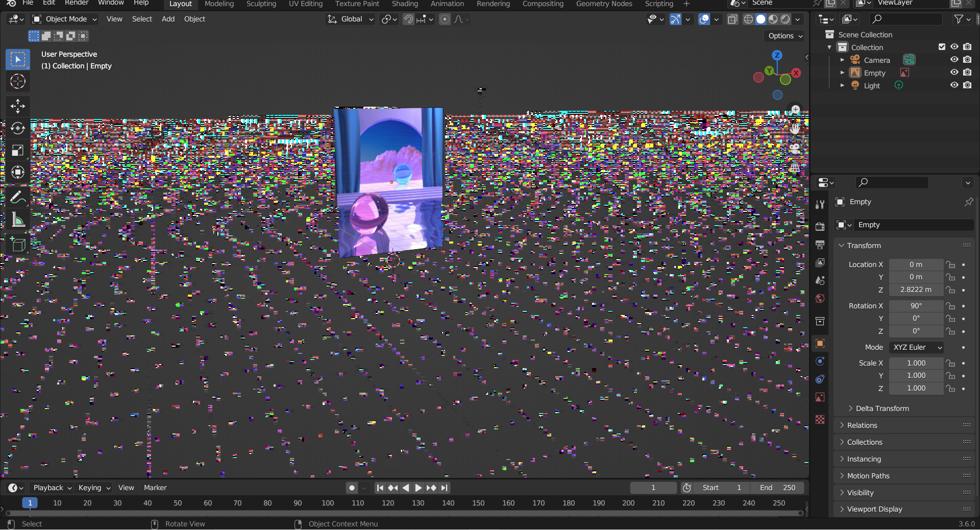Select the Select Box tool
Image resolution: width=980 pixels, height=530 pixels.
pos(18,59)
